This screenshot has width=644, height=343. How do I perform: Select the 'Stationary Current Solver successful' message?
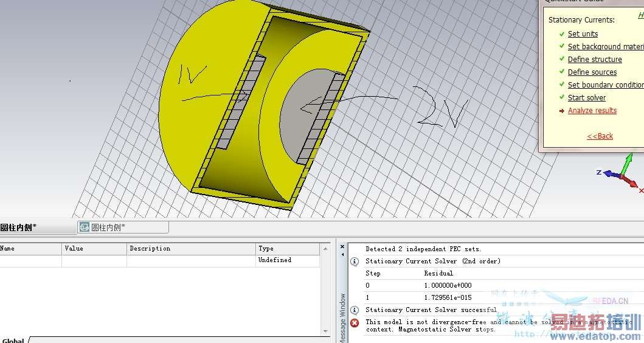[431, 310]
